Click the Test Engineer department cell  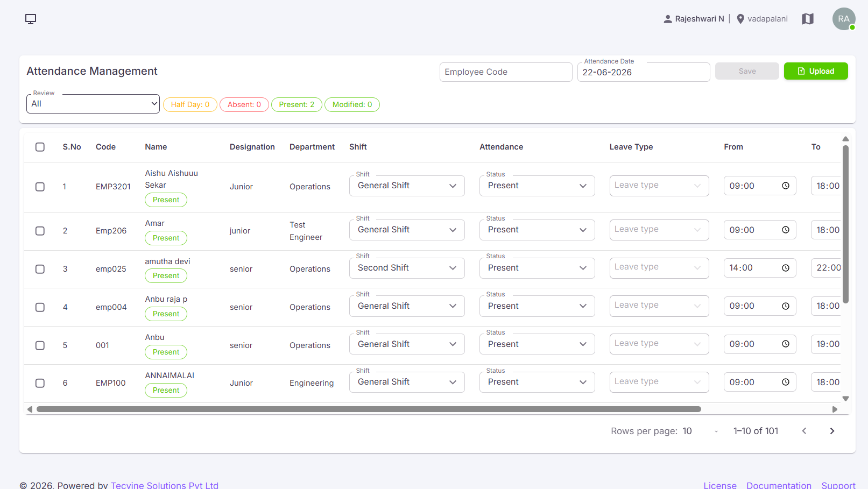coord(306,231)
